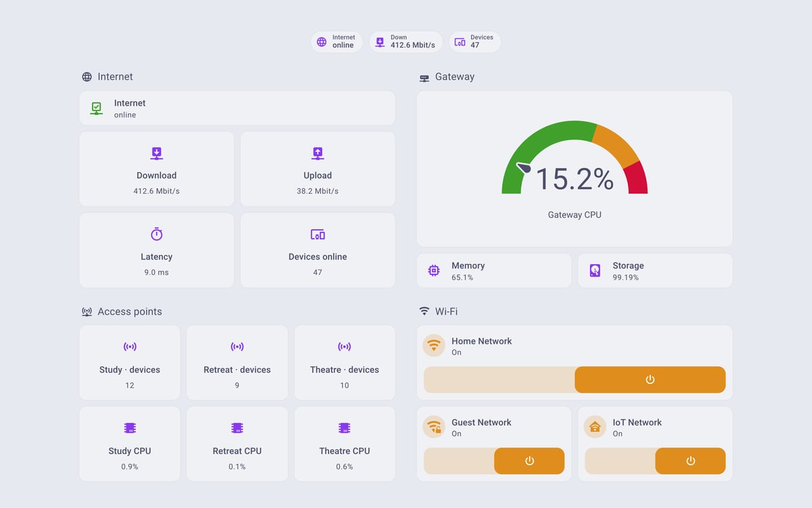The width and height of the screenshot is (812, 508).
Task: Click the devices icon in Devices chip
Action: tap(460, 42)
